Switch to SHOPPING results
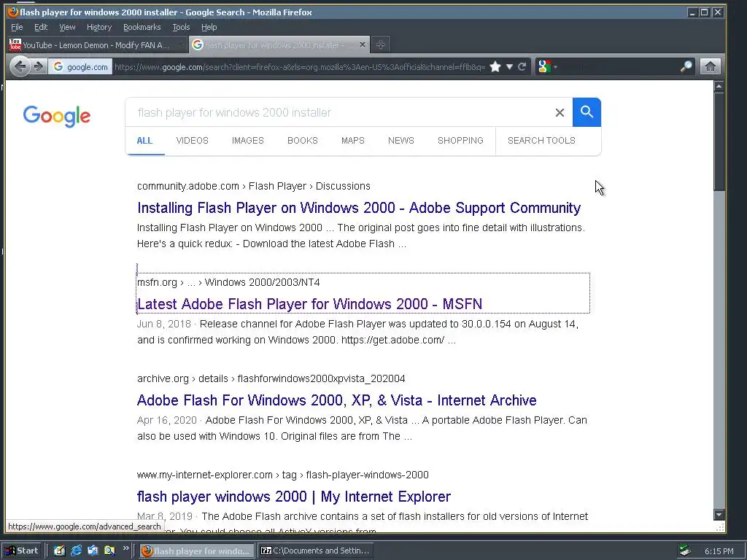This screenshot has width=747, height=560. coord(460,141)
